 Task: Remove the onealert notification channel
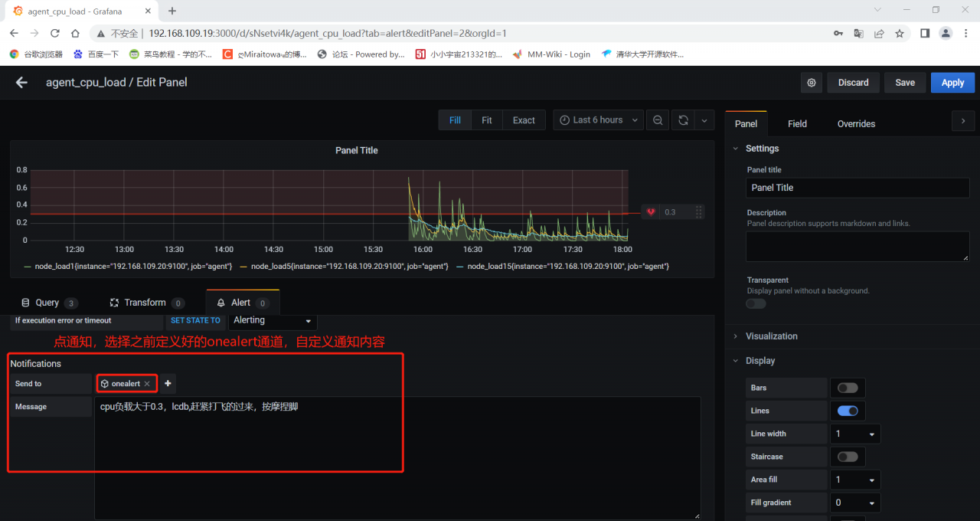(x=147, y=383)
